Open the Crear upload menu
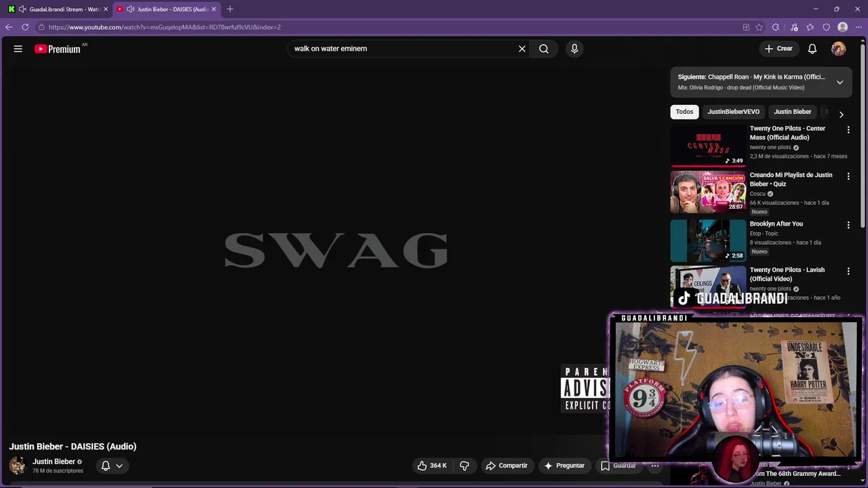The width and height of the screenshot is (868, 488). (x=778, y=49)
